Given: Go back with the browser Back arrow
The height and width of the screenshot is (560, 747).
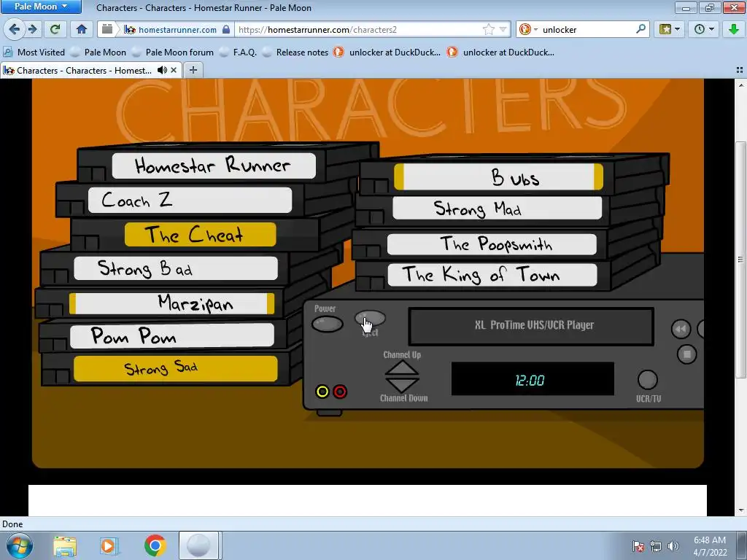Looking at the screenshot, I should pos(14,29).
